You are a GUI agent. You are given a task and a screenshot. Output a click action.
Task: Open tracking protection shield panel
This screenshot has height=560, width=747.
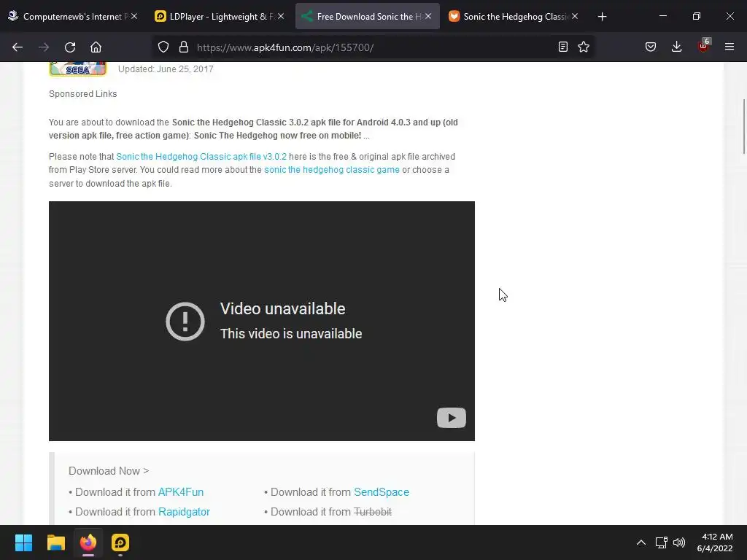point(163,47)
